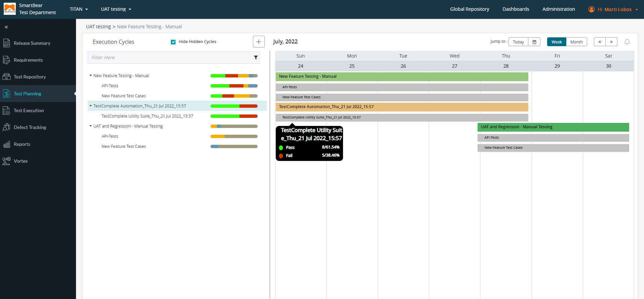Click progress bar of New Feature Testing - Manual
Screen dimensions: 644x299
click(234, 76)
